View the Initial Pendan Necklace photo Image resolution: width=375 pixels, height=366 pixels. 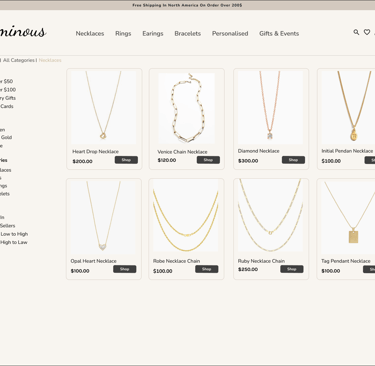(348, 107)
